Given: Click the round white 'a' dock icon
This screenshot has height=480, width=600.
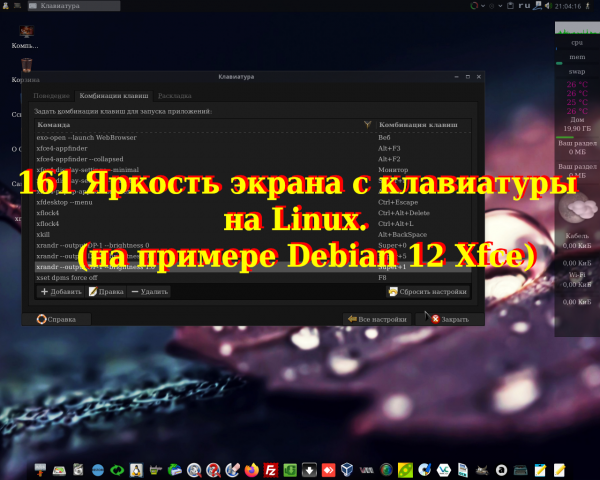Looking at the screenshot, I should (x=501, y=470).
